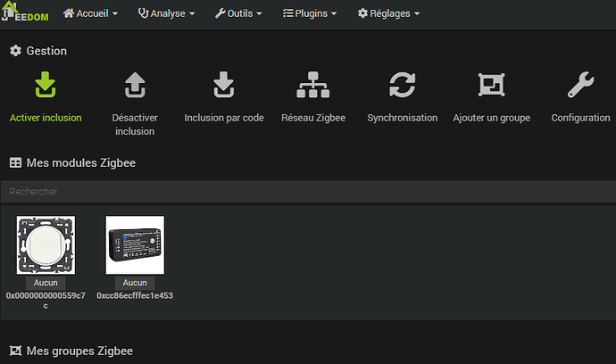Open the Plugins menu

(x=310, y=13)
